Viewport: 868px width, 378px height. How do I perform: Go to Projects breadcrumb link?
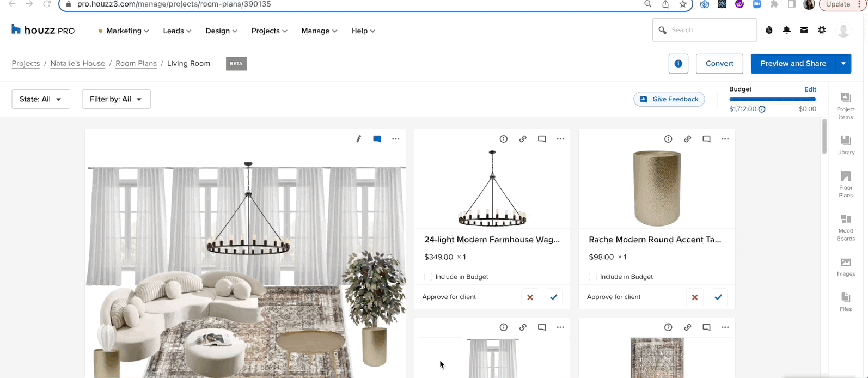26,64
